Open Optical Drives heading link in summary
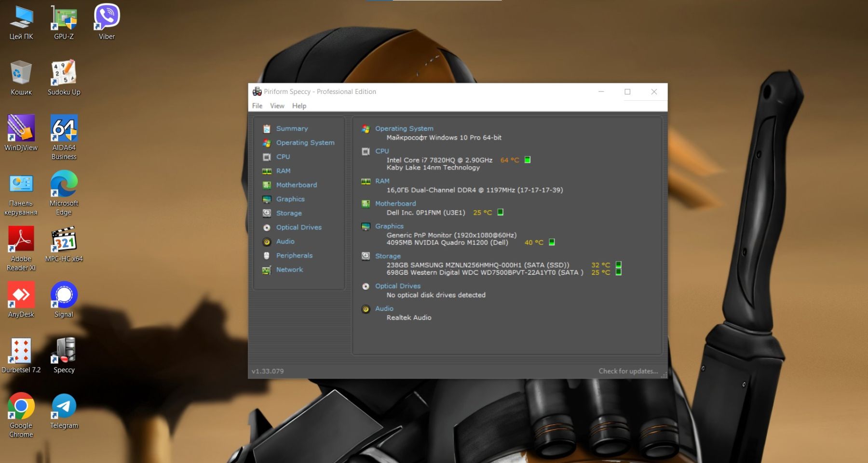Viewport: 868px width, 463px height. point(398,286)
